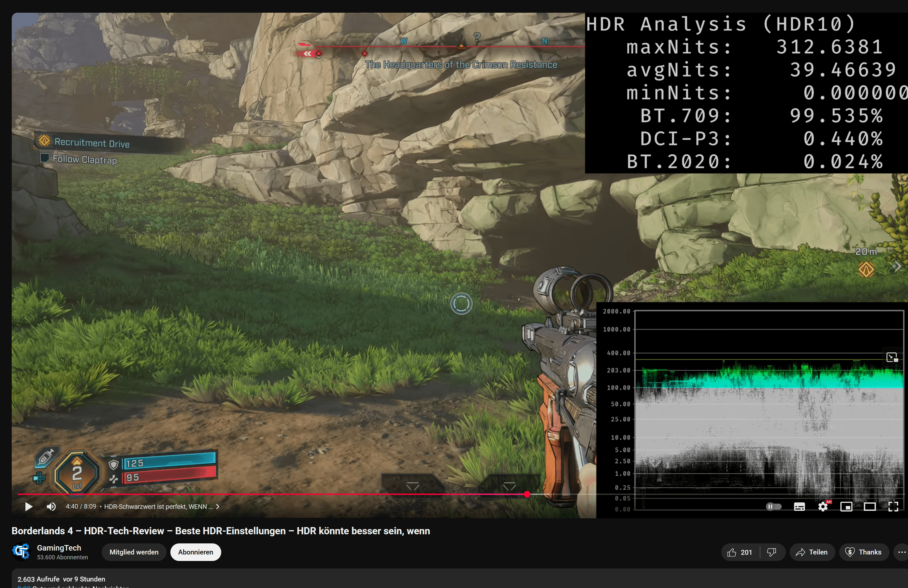
Task: Open the GamingTech channel name link
Action: coord(59,548)
